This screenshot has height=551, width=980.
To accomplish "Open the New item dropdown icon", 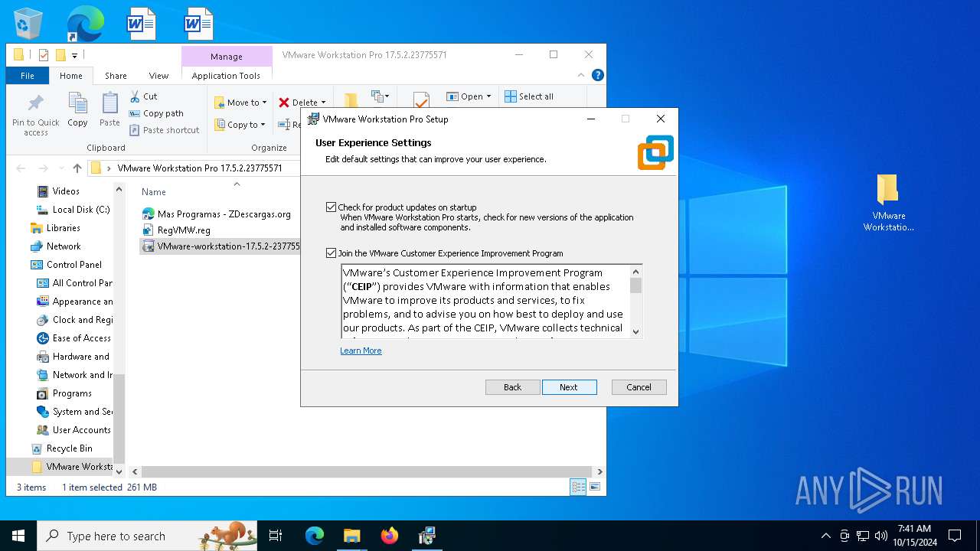I will (x=381, y=96).
